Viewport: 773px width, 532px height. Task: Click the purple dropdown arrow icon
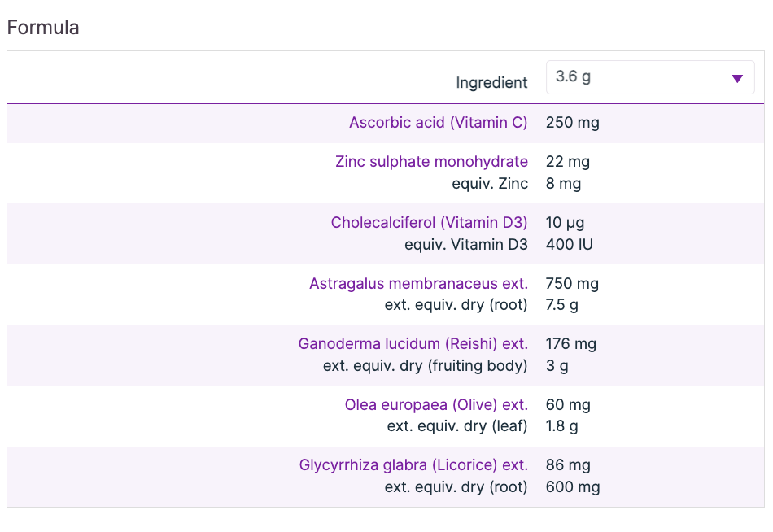point(737,78)
